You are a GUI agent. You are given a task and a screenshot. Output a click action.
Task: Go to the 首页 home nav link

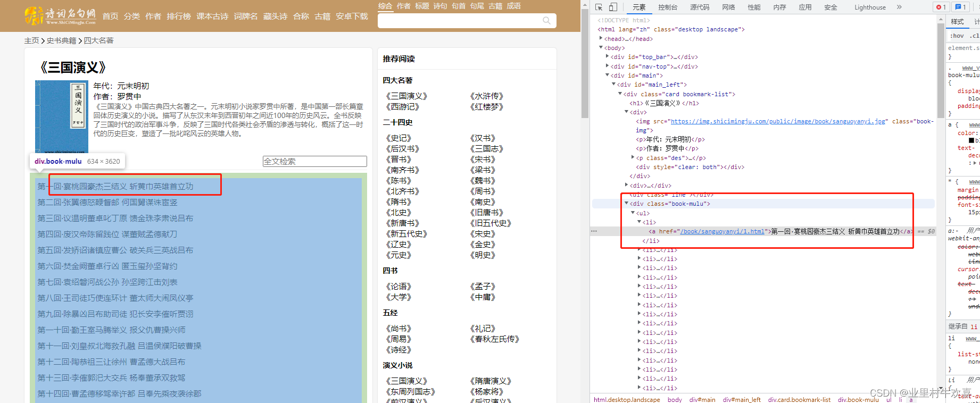pos(110,16)
